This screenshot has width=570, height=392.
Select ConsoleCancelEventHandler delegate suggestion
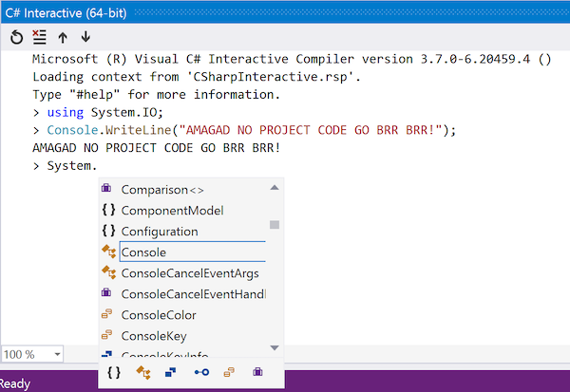coord(183,294)
